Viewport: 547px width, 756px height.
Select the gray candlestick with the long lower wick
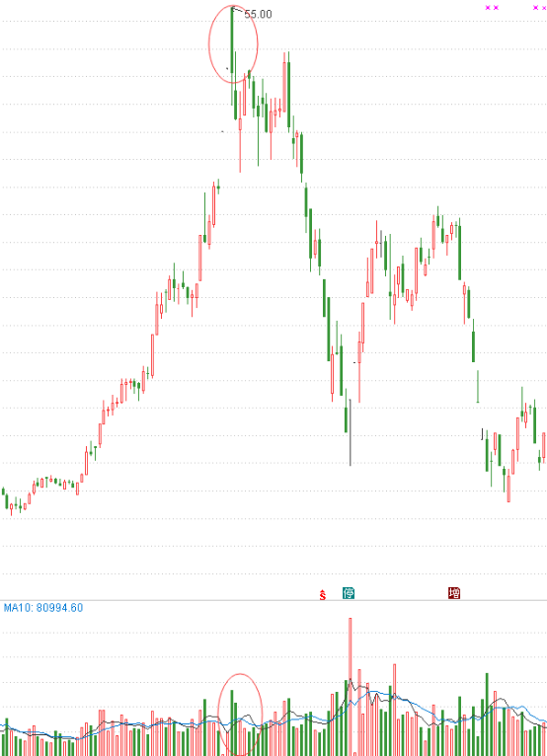(x=351, y=432)
